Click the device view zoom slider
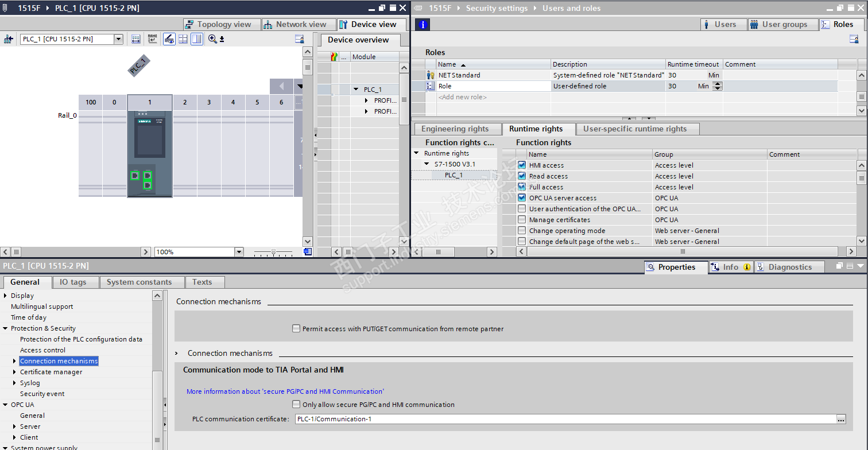 (x=274, y=252)
